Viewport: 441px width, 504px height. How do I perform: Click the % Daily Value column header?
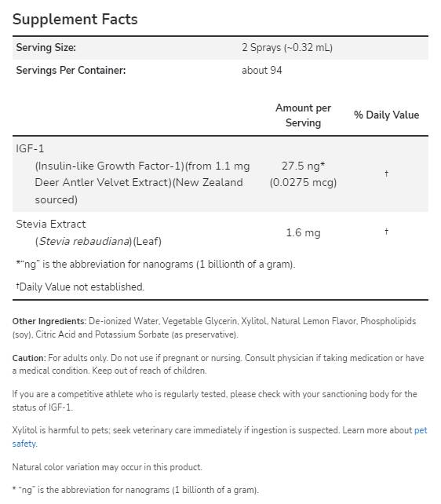point(386,115)
